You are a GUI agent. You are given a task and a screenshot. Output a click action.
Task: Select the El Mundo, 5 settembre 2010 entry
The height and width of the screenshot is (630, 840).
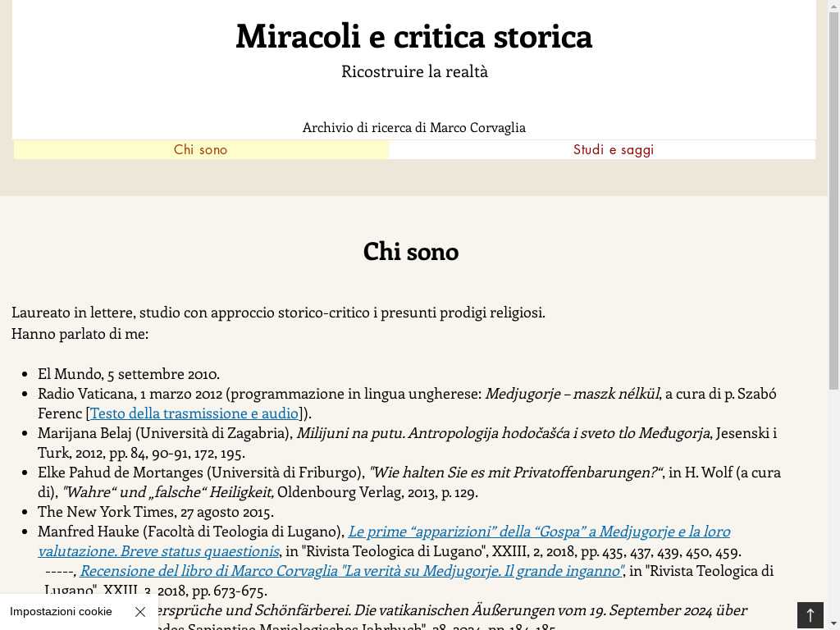[129, 373]
